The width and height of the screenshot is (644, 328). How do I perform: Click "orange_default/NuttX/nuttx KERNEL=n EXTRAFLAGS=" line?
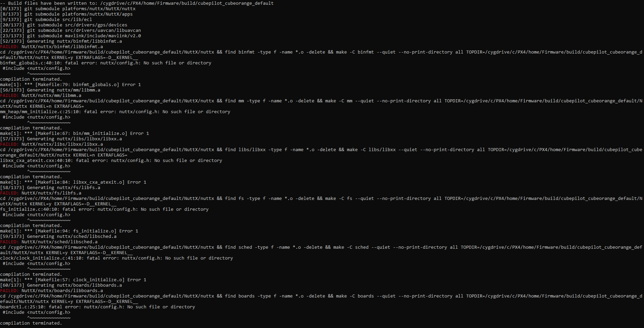[x=64, y=155]
